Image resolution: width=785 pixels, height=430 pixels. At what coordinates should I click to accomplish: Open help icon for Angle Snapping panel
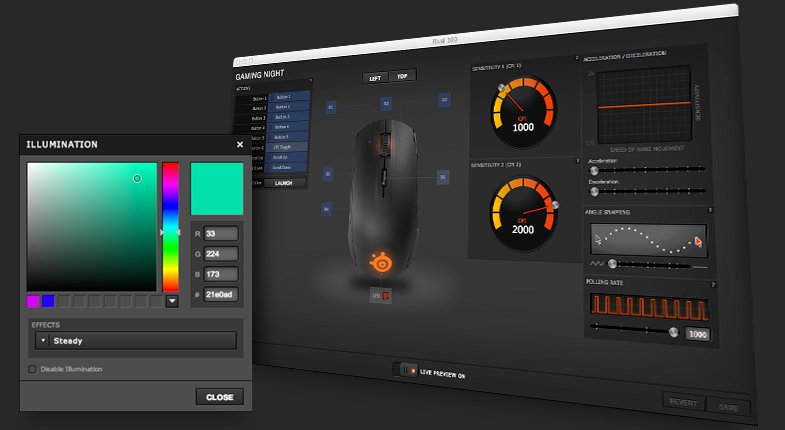pos(710,210)
